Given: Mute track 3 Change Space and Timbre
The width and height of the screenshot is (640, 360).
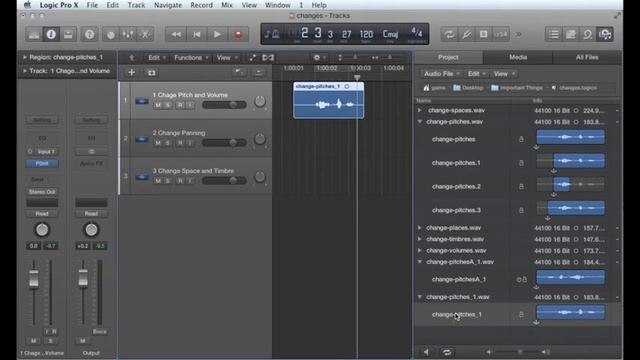Looking at the screenshot, I should (158, 181).
